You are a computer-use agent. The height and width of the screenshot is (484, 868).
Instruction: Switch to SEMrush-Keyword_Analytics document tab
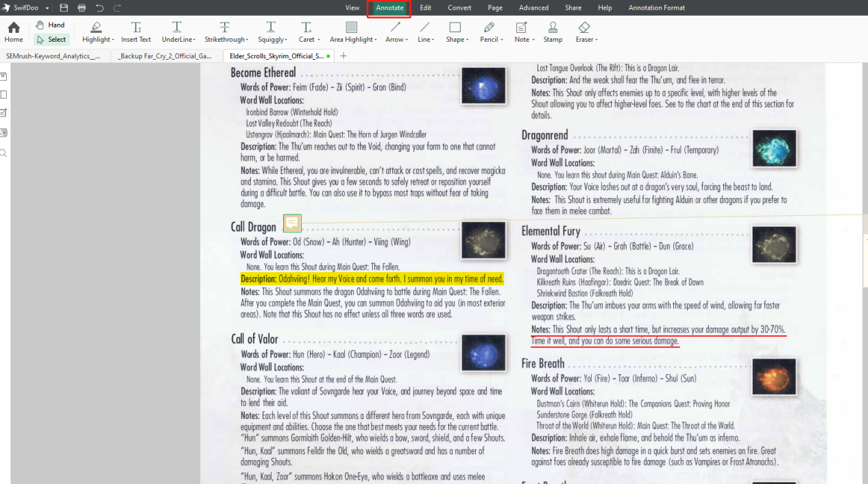[x=53, y=56]
